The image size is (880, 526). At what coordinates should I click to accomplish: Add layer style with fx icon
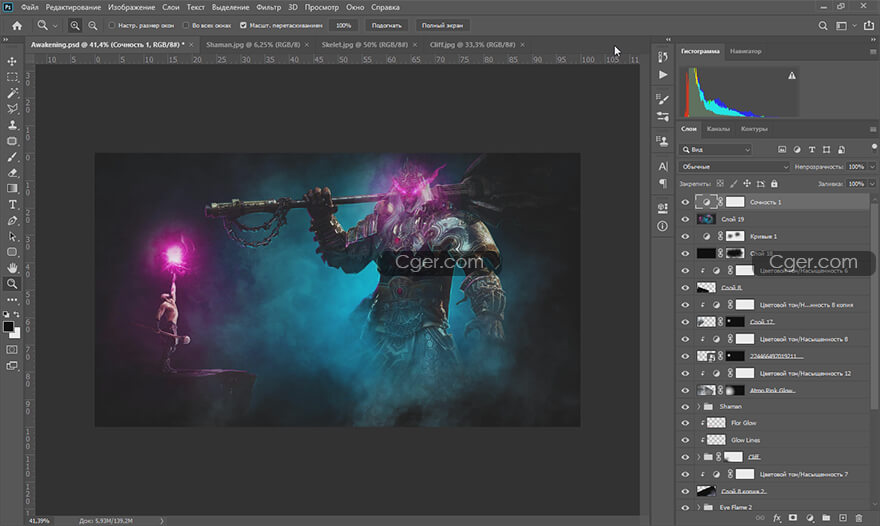[x=777, y=518]
